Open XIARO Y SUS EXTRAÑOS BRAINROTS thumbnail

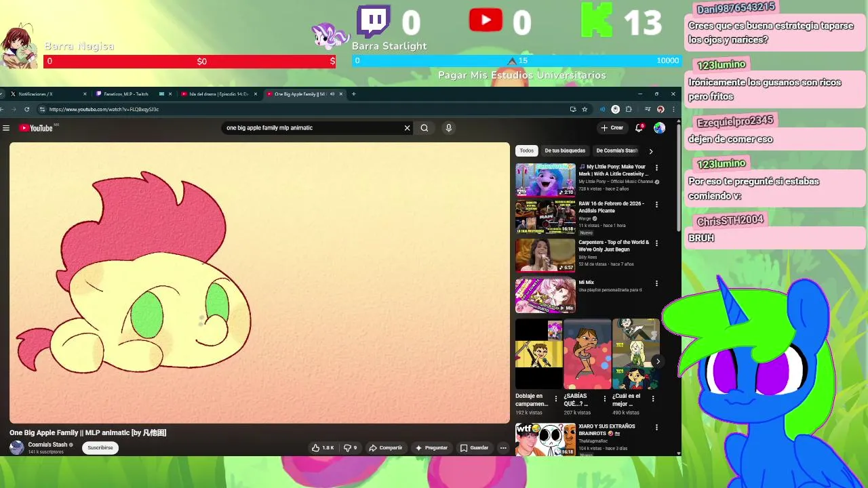click(x=545, y=439)
